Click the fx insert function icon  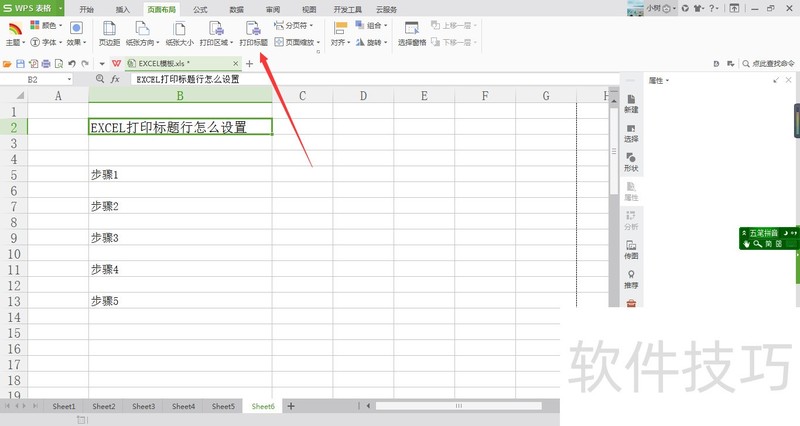click(115, 79)
